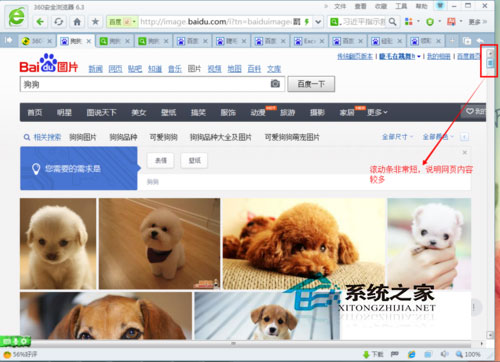Viewport: 500px width, 362px height.
Task: Go to the browser home page icon
Action: click(x=77, y=22)
